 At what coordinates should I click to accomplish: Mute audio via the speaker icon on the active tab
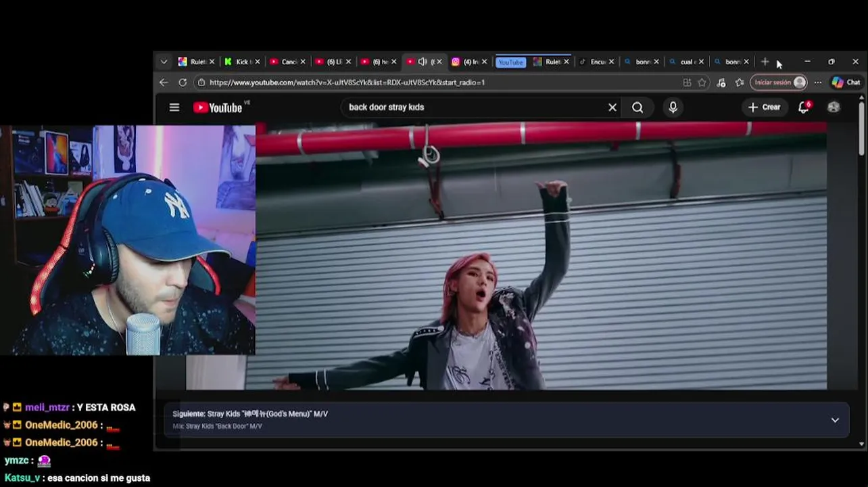pos(423,62)
